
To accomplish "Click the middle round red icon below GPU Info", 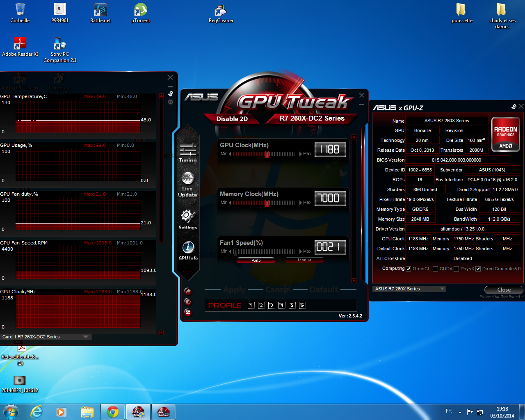I will click(x=188, y=301).
